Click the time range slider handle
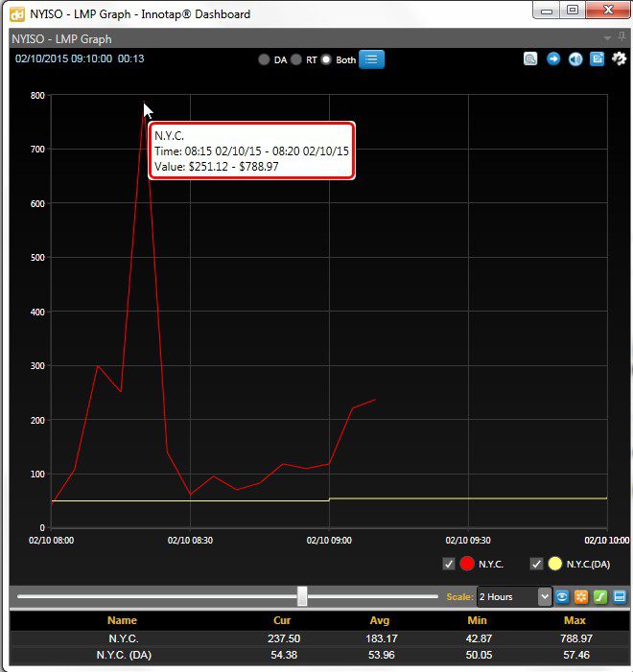This screenshot has height=672, width=633. pyautogui.click(x=302, y=596)
